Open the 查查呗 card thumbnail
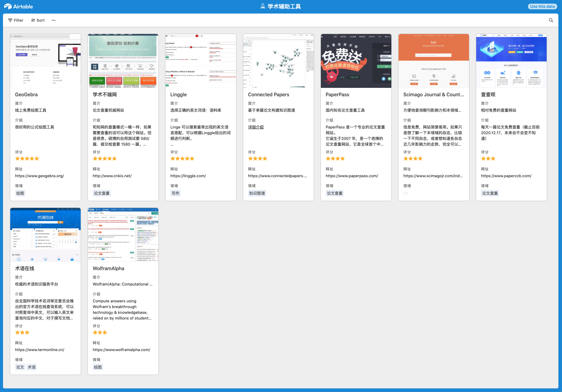Viewport: 562px width, 392px height. 511,61
